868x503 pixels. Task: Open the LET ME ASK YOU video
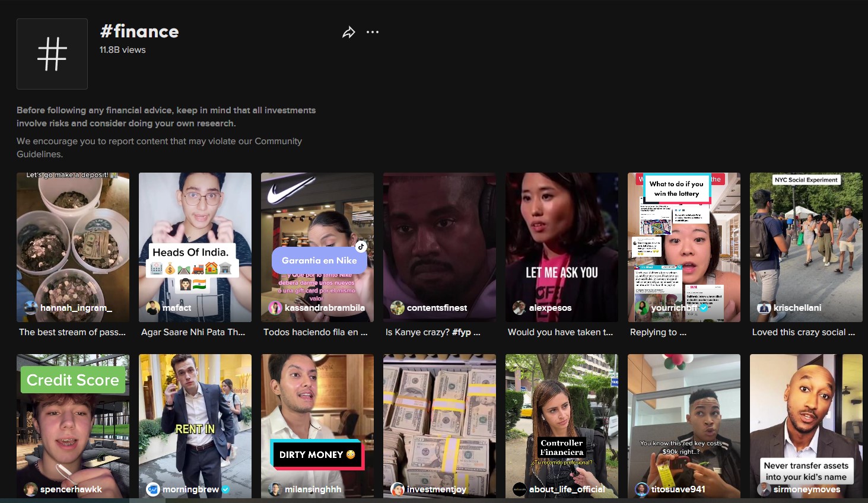[x=562, y=247]
